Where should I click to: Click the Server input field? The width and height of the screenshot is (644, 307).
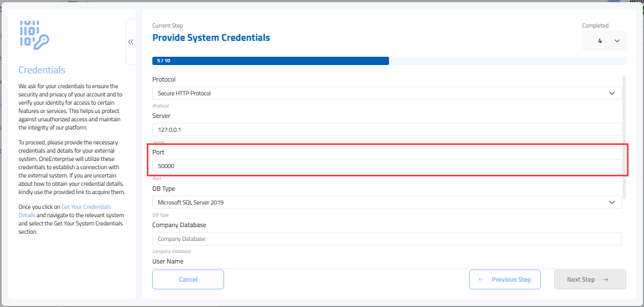386,130
